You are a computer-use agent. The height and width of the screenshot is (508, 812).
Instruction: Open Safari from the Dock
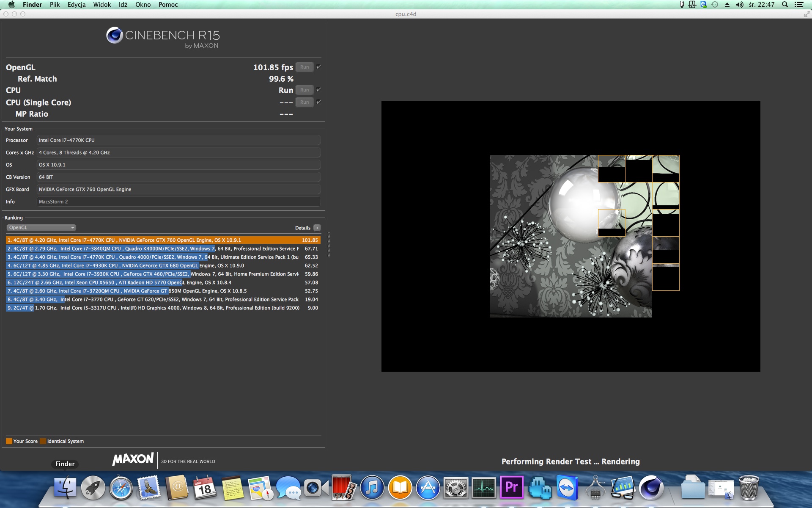point(121,488)
